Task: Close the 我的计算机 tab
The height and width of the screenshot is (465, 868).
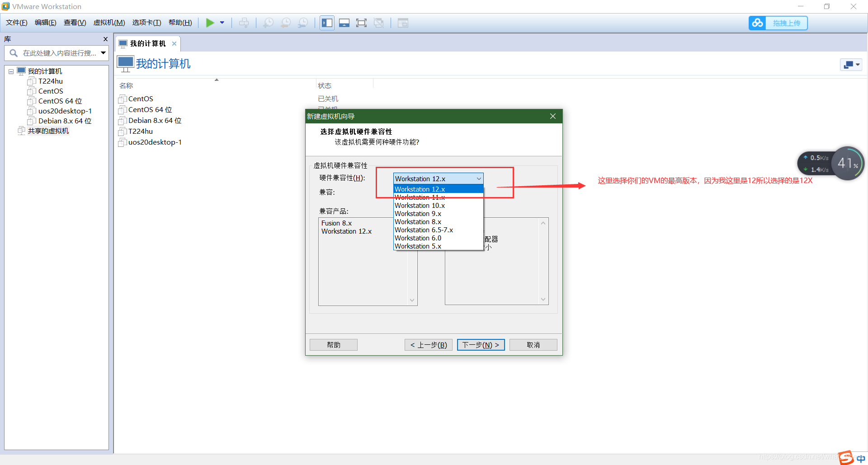Action: click(174, 43)
